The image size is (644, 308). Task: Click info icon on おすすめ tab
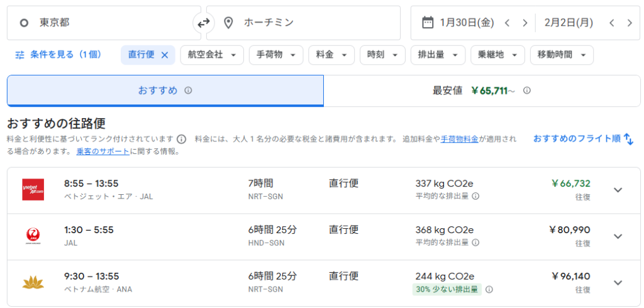(188, 91)
